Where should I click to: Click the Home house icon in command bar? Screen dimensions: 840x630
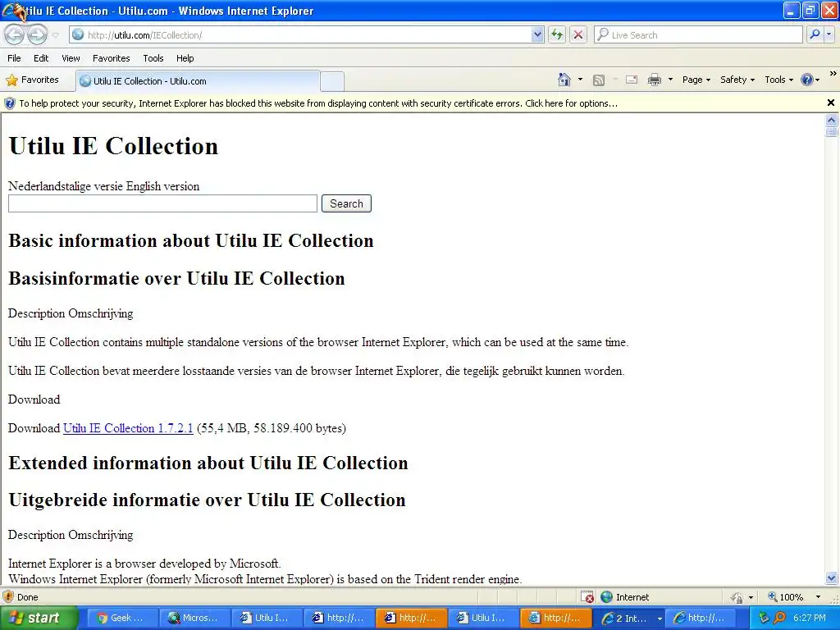click(564, 80)
